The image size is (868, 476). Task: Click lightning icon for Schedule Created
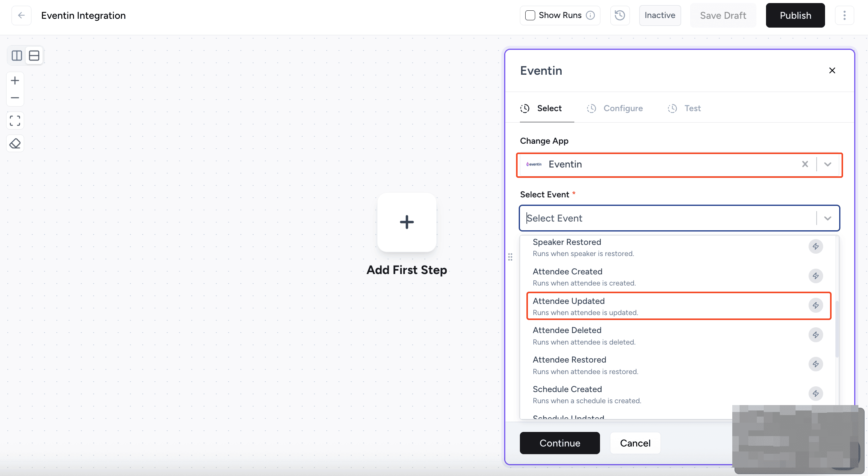click(816, 394)
